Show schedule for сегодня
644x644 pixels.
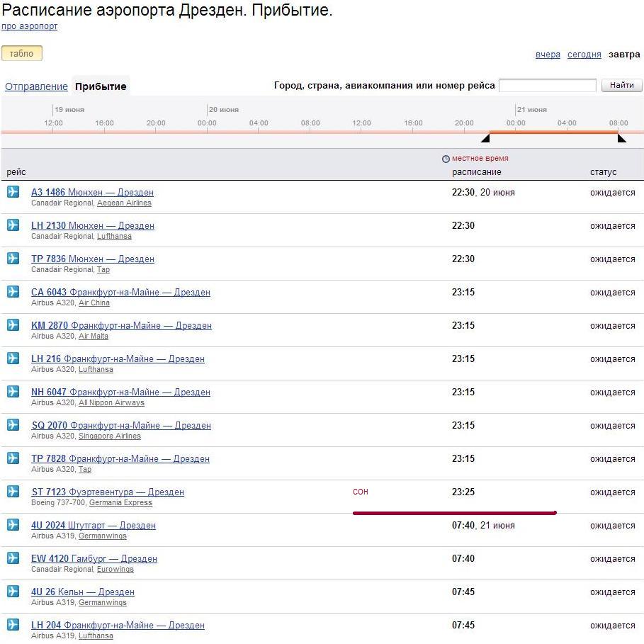click(x=584, y=55)
